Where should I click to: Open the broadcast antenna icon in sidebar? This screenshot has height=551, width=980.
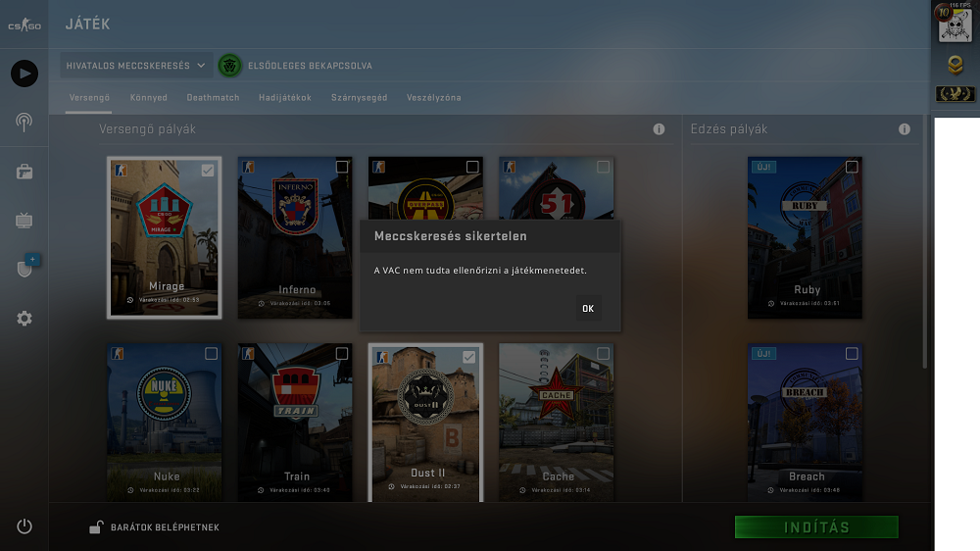[24, 122]
